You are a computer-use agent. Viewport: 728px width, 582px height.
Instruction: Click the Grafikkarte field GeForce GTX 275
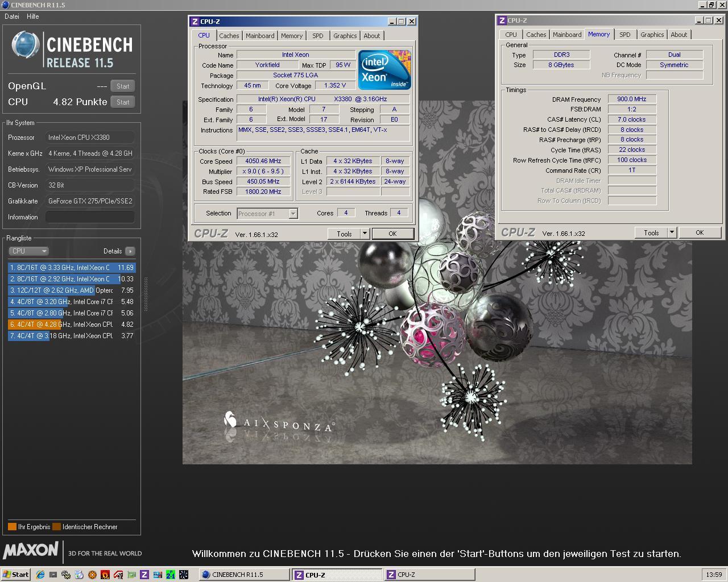90,201
